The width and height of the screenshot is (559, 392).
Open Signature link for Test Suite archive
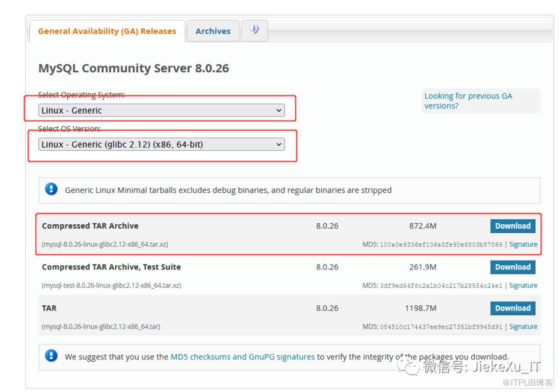click(523, 286)
